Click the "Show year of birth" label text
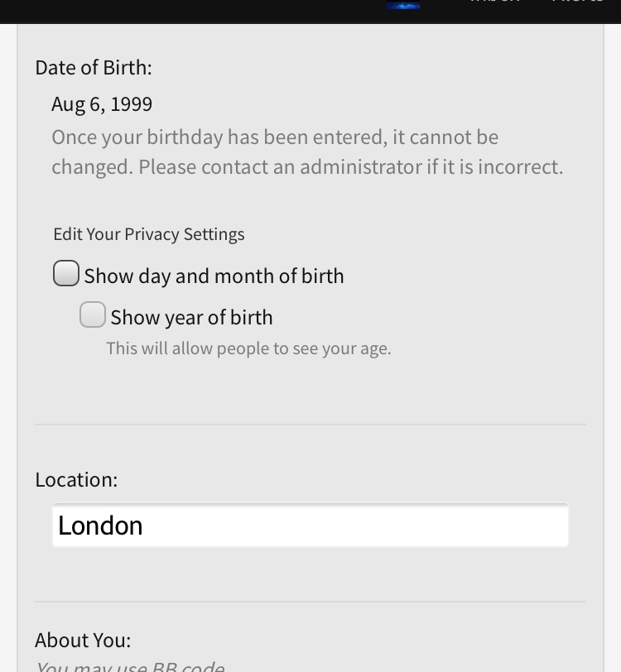 pos(191,318)
